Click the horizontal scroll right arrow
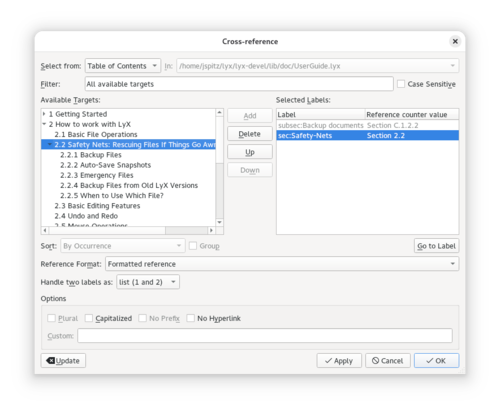500x412 pixels. pos(211,230)
